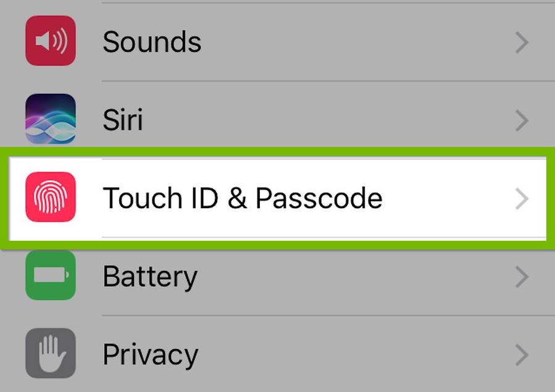Open Siri settings via its icon
Screen dimensions: 555x392
(x=49, y=119)
